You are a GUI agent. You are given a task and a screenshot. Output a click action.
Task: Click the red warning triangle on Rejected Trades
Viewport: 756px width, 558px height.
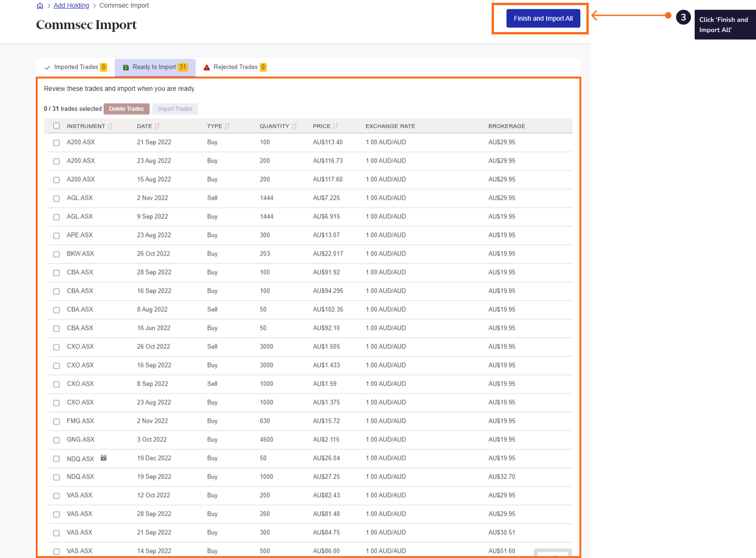coord(206,67)
